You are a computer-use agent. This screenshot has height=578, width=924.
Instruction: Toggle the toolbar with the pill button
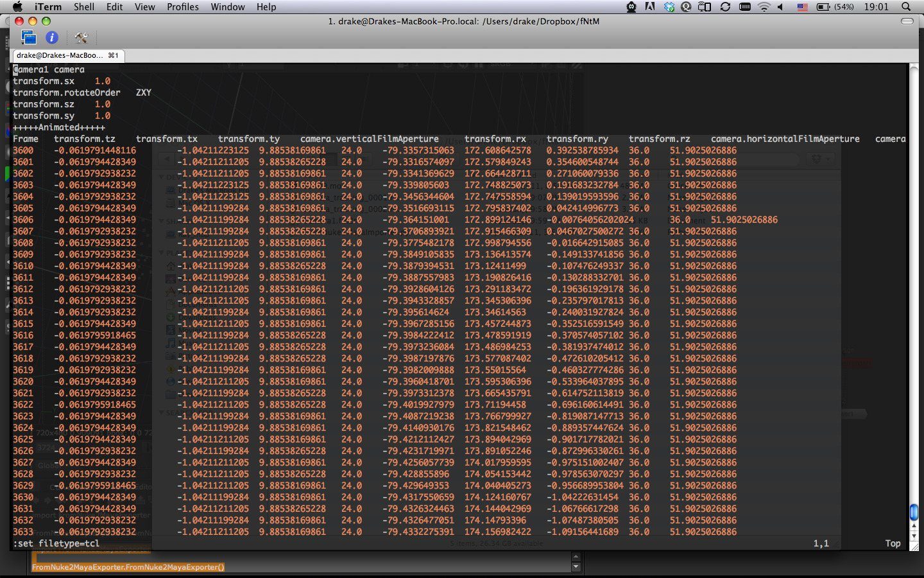click(x=907, y=21)
